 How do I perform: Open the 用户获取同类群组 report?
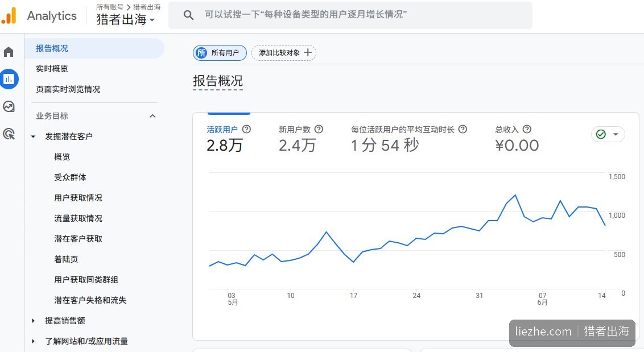click(86, 280)
